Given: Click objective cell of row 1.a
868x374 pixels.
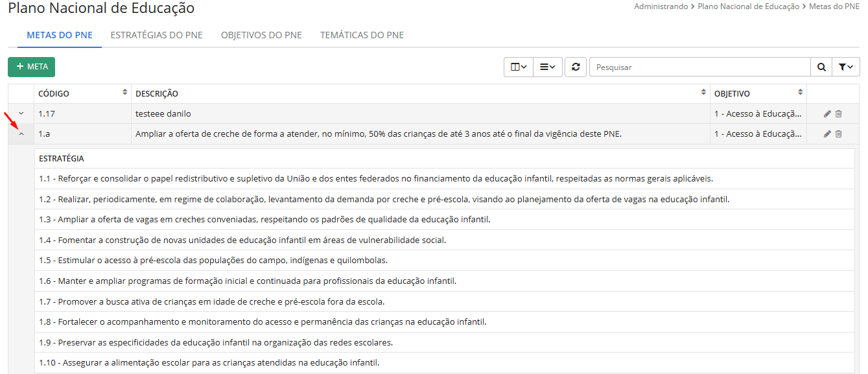Looking at the screenshot, I should click(x=758, y=134).
